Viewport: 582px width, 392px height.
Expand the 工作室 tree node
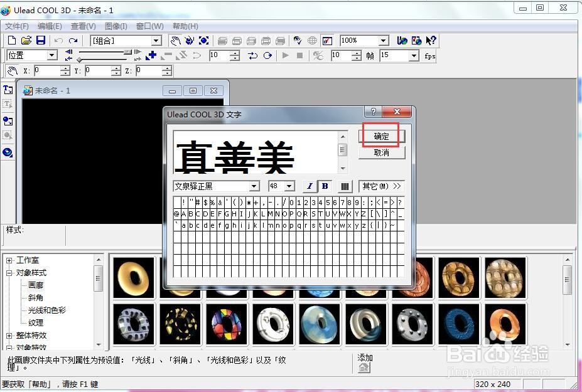point(9,260)
